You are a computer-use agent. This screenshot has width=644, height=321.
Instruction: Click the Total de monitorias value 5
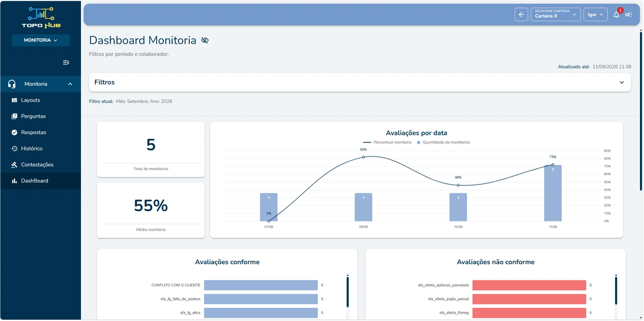(151, 145)
